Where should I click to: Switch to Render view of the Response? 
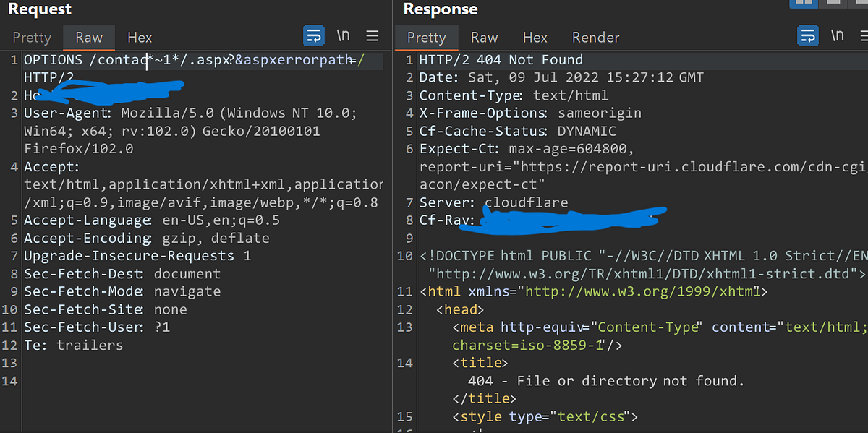[x=595, y=38]
